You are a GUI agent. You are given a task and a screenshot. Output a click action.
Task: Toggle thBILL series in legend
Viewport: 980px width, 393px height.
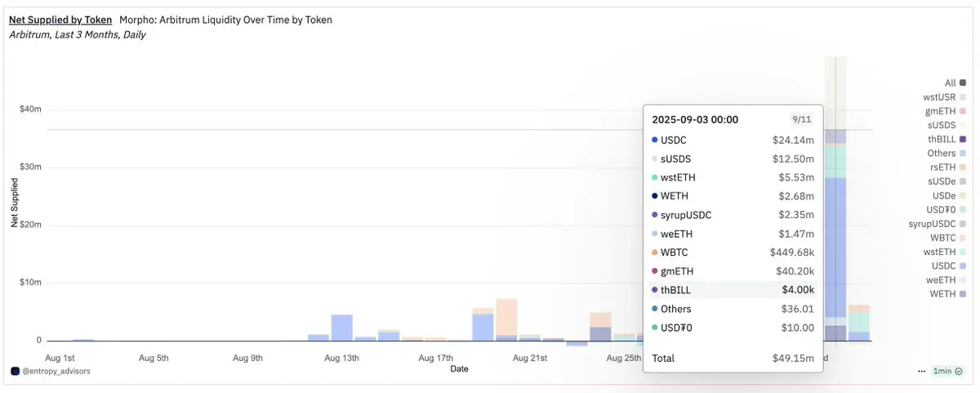coord(947,139)
